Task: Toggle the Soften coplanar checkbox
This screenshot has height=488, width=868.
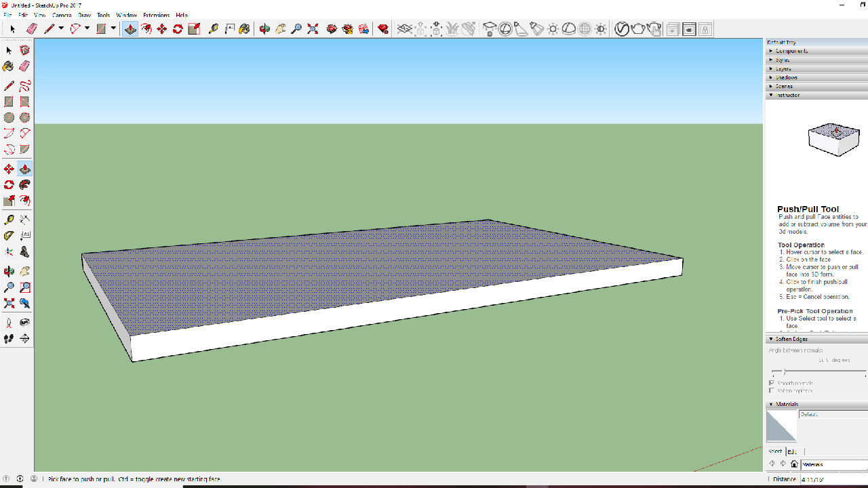Action: (x=772, y=390)
